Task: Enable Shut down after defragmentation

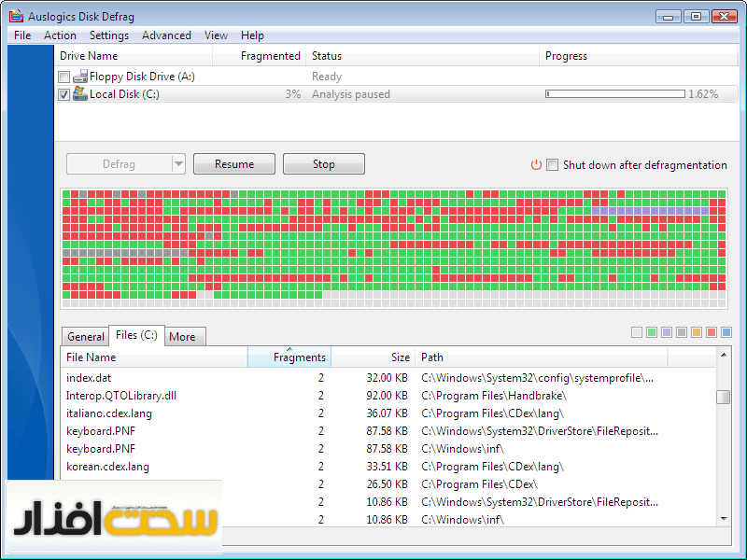Action: [553, 165]
